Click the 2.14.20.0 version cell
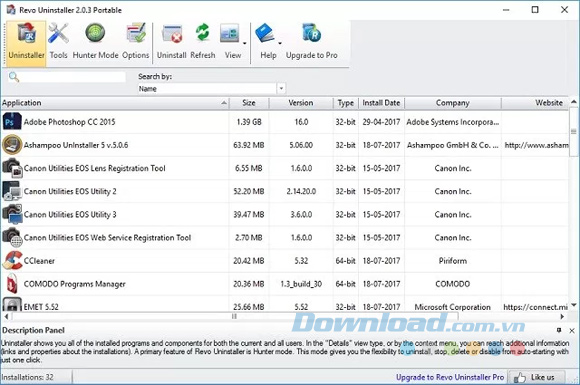 [x=301, y=191]
